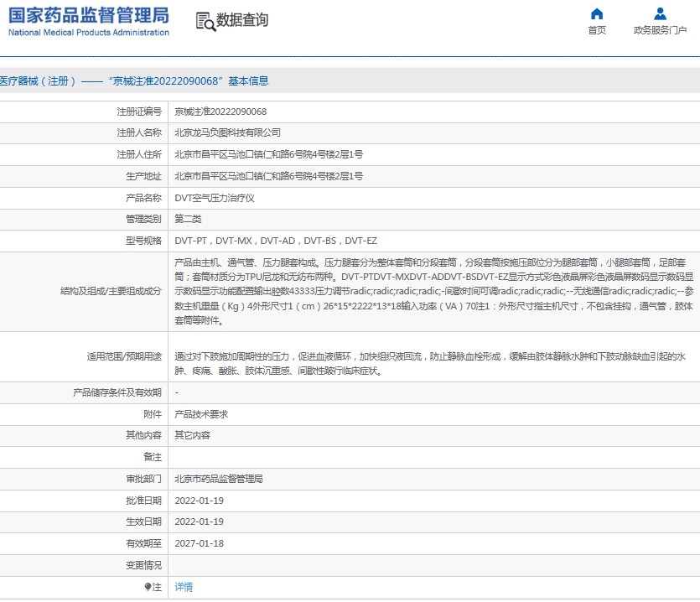Click the 型号规格 row label
This screenshot has width=700, height=602.
143,241
